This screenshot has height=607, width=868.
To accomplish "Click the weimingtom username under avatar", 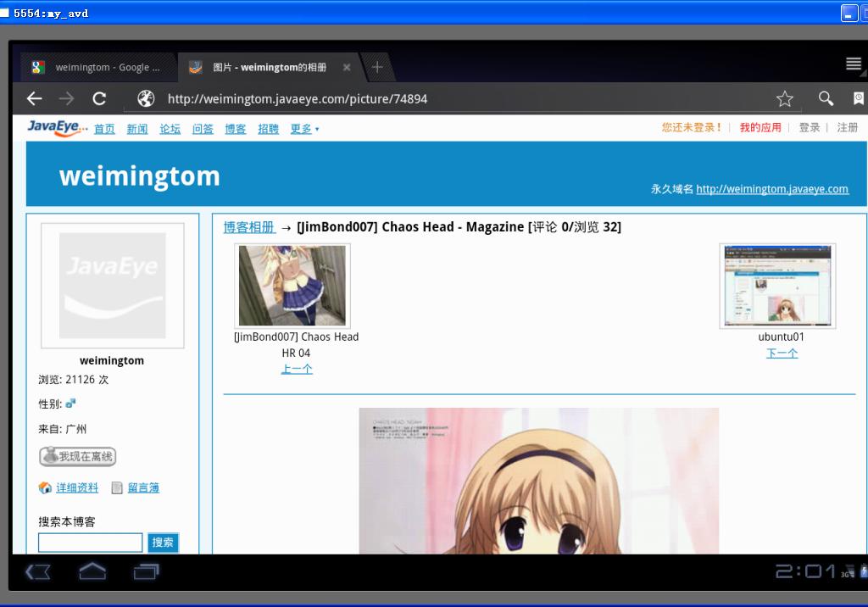I will [112, 360].
